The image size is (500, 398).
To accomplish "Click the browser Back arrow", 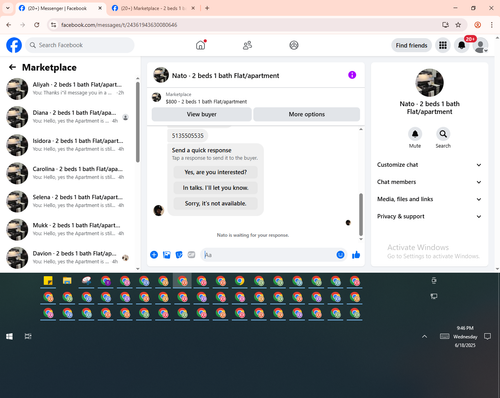I will [9, 25].
